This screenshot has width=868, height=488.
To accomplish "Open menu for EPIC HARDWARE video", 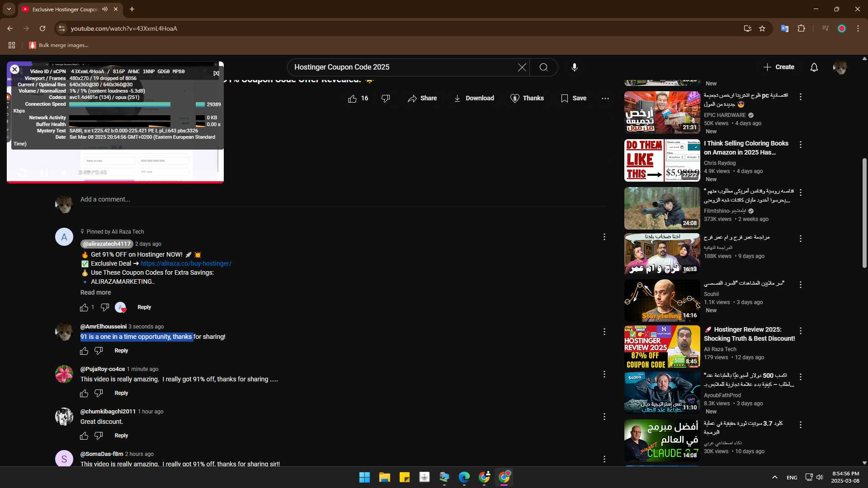I will (801, 97).
